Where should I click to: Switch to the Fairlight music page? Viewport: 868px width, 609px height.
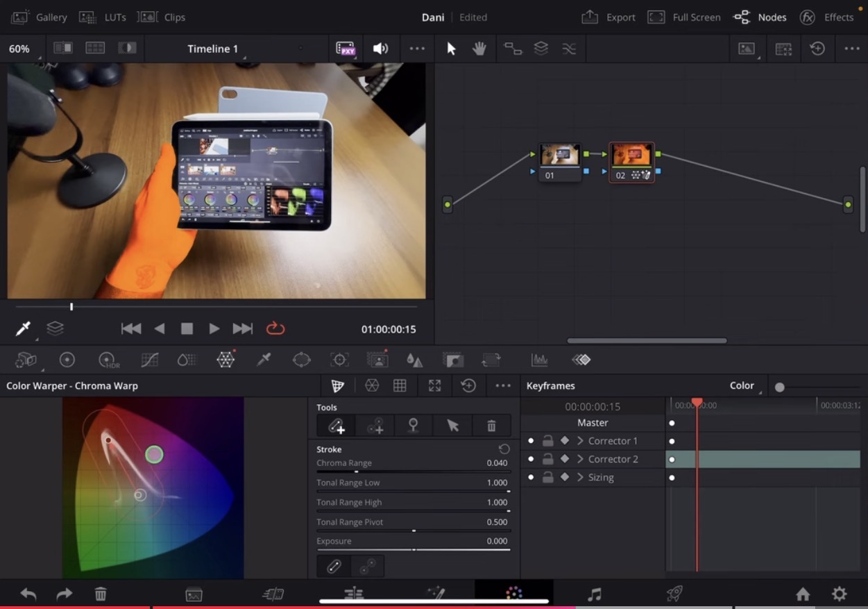pos(594,594)
